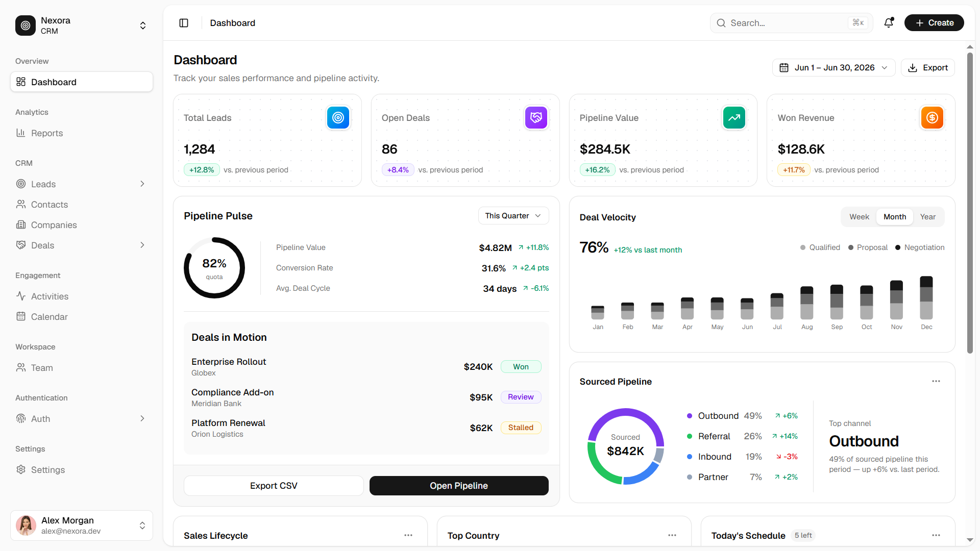The height and width of the screenshot is (551, 980).
Task: Open Today's Schedule more options menu
Action: [x=936, y=535]
